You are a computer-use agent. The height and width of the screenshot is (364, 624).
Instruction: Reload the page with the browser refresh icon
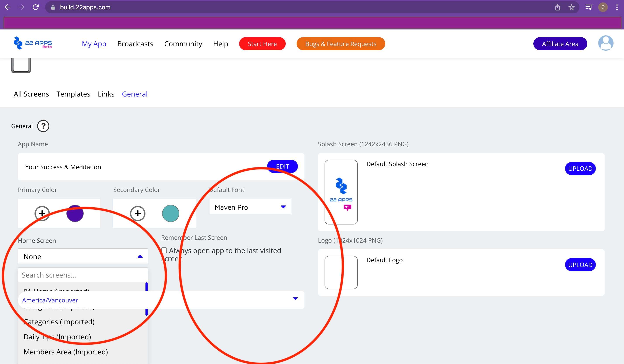pos(36,7)
